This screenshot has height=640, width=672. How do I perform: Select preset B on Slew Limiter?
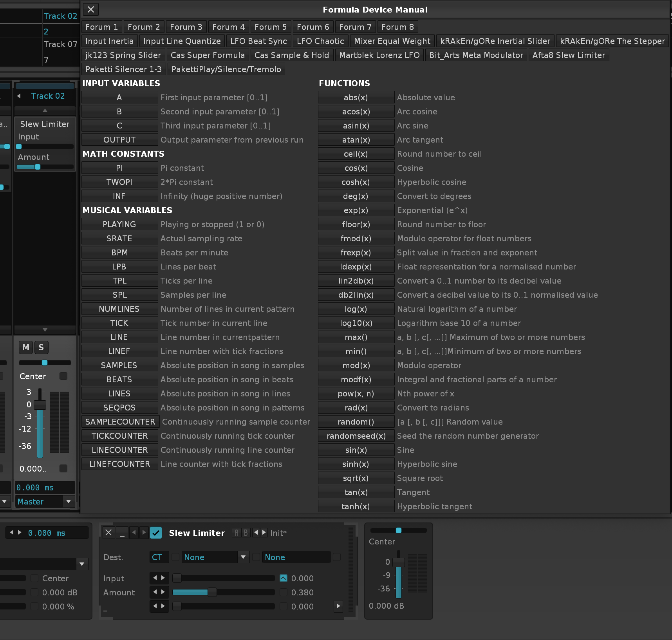[246, 533]
